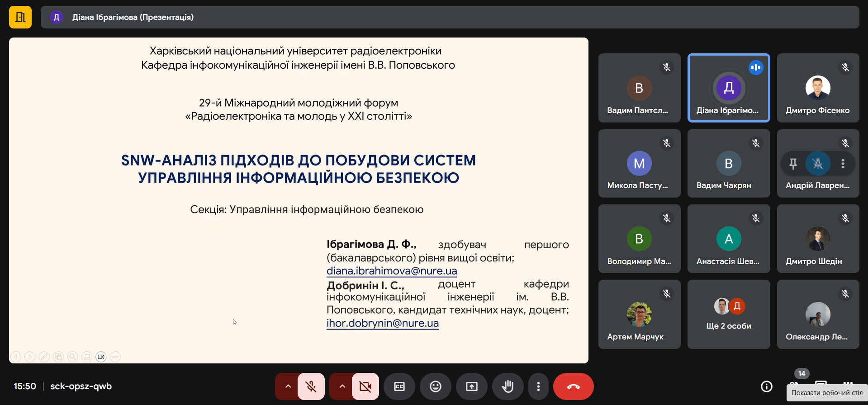Click muted mic icon on Дмитро Шедін tile
The height and width of the screenshot is (405, 868).
coord(845,218)
